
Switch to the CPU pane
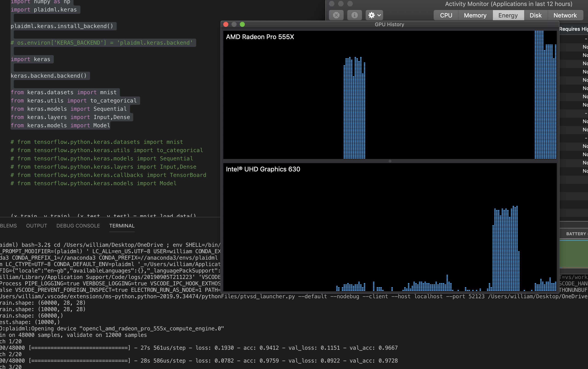coord(446,15)
